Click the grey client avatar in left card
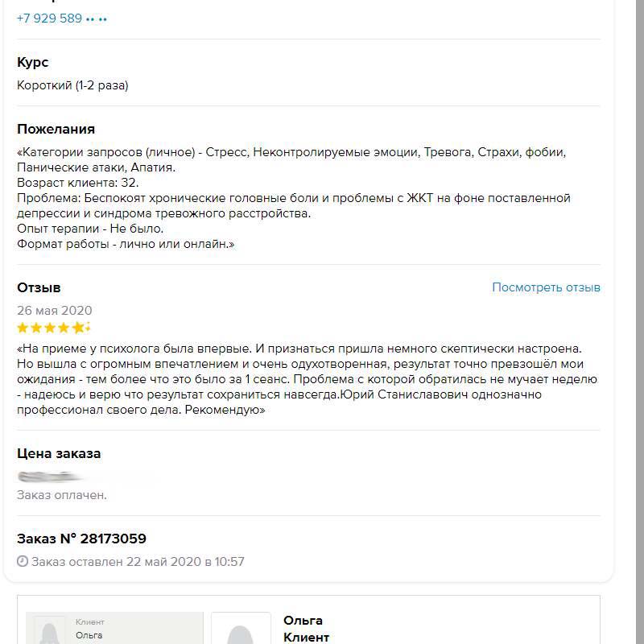 [x=52, y=632]
